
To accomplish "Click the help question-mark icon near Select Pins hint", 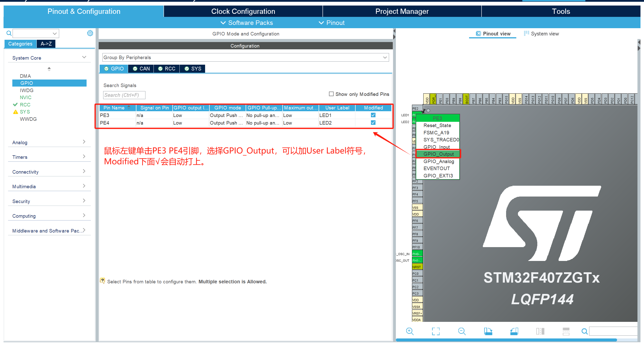I will [x=102, y=281].
